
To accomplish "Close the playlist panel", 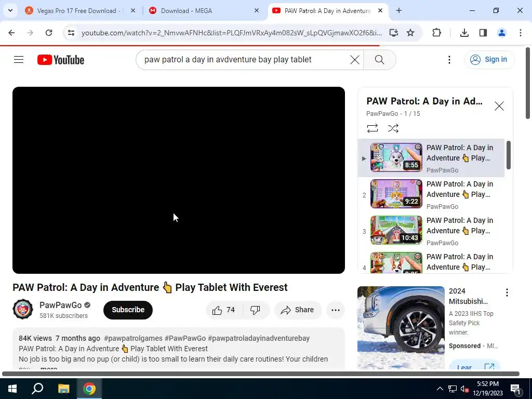I will (499, 106).
